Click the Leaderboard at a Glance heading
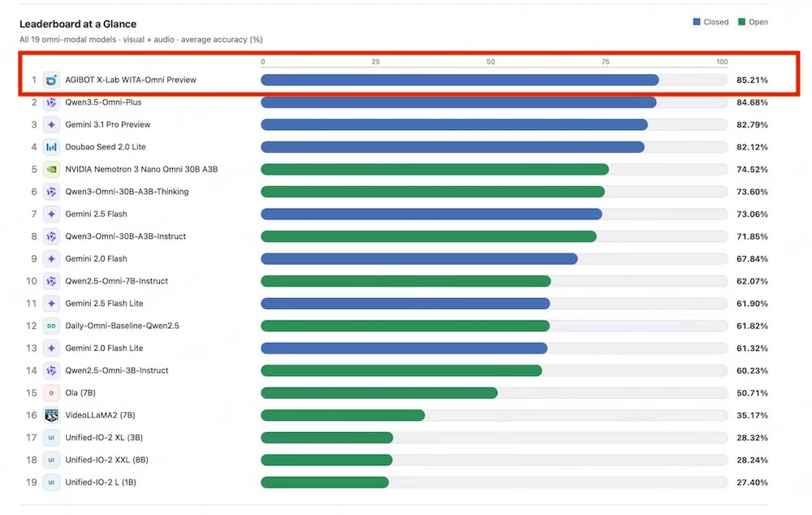Screen dimensions: 812x515 (x=78, y=24)
